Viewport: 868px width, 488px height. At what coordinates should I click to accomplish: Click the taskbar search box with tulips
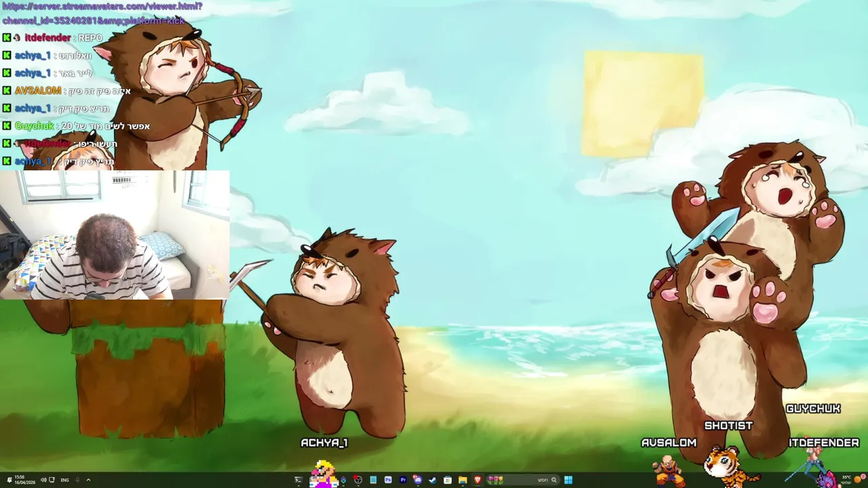[x=524, y=480]
